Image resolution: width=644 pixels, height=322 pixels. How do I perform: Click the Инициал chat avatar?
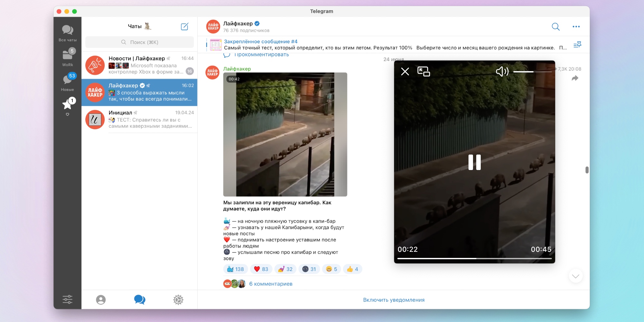[95, 119]
